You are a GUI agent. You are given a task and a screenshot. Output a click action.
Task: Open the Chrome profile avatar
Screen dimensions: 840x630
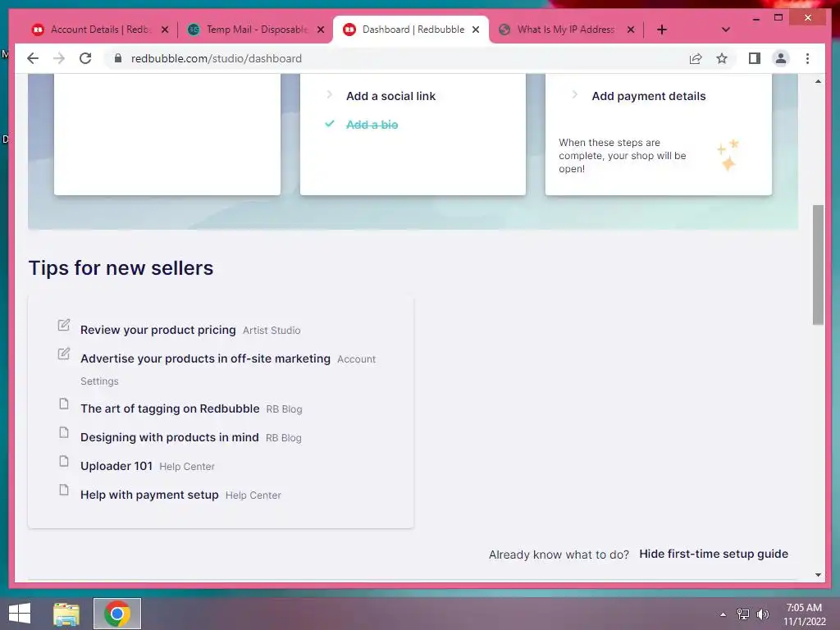coord(781,58)
